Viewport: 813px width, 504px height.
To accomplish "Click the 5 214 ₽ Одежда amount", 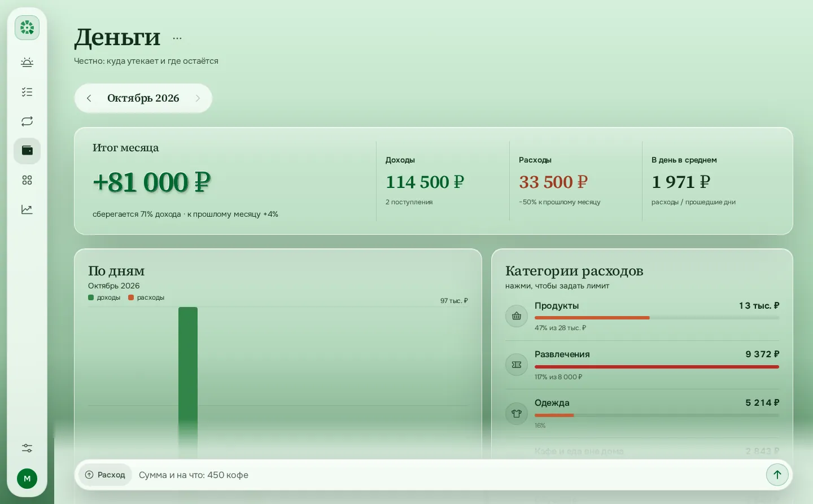I will (x=762, y=403).
